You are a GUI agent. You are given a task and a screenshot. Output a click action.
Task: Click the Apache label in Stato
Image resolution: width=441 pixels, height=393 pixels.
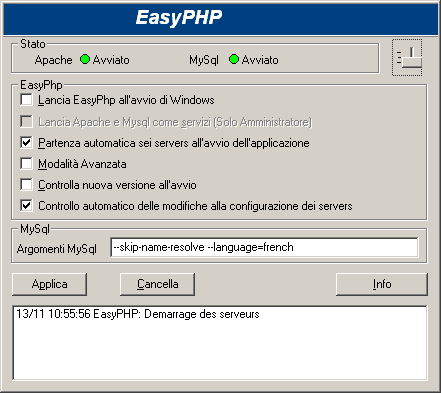53,60
